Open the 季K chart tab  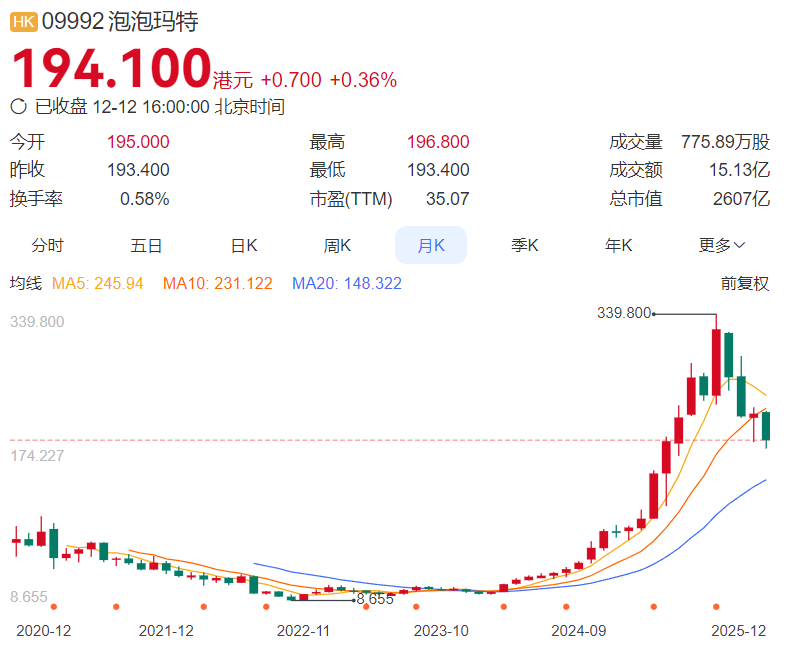525,245
